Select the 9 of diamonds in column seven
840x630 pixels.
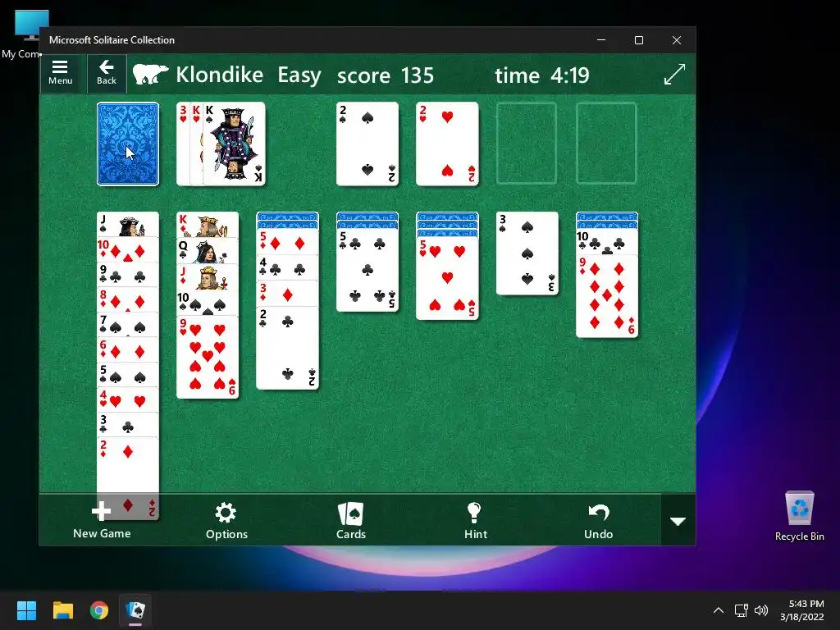pos(606,296)
